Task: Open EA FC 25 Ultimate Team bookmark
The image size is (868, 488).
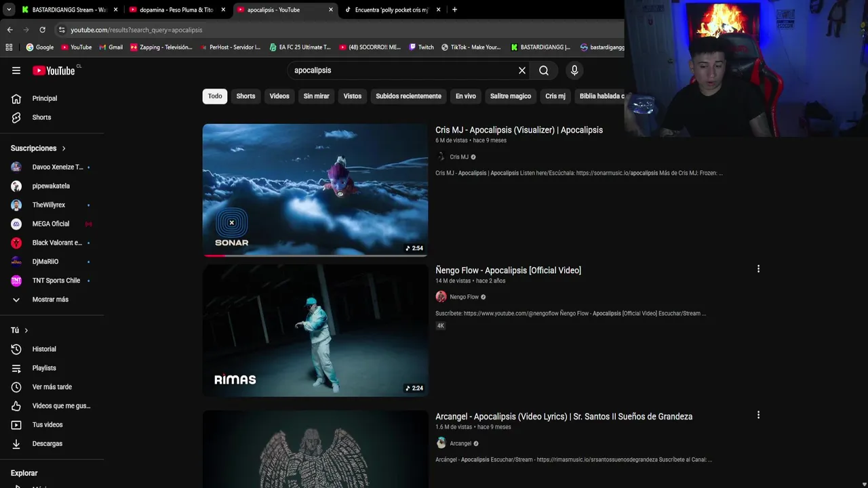Action: pyautogui.click(x=300, y=47)
